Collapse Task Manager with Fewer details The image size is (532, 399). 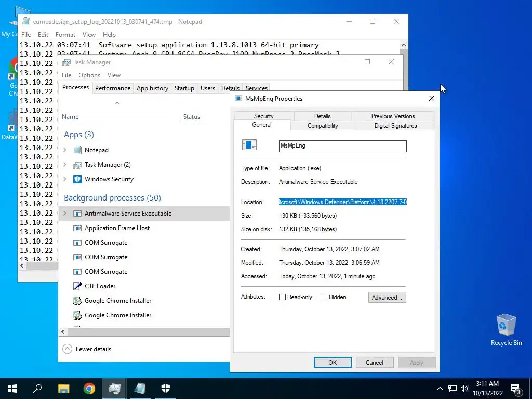(x=87, y=349)
